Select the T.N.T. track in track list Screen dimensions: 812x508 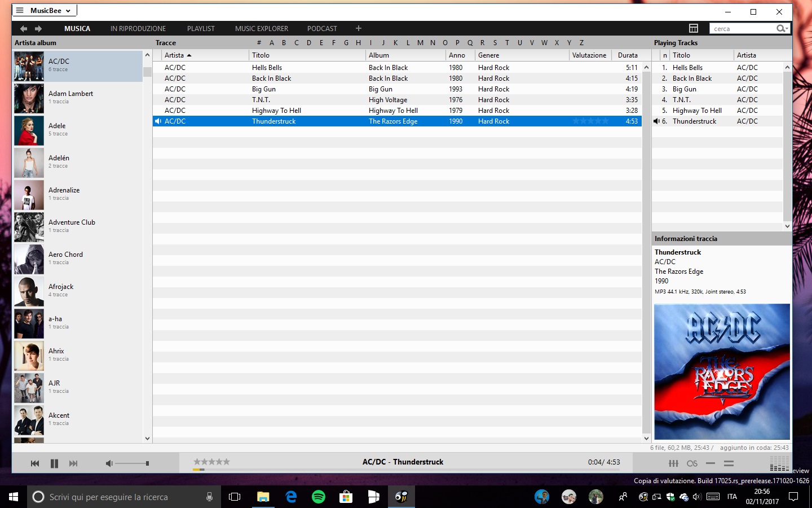click(x=397, y=100)
